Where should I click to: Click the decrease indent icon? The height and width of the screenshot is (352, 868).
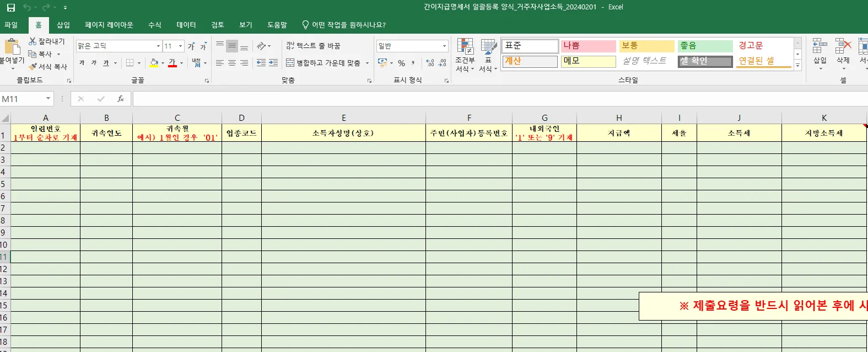click(261, 63)
